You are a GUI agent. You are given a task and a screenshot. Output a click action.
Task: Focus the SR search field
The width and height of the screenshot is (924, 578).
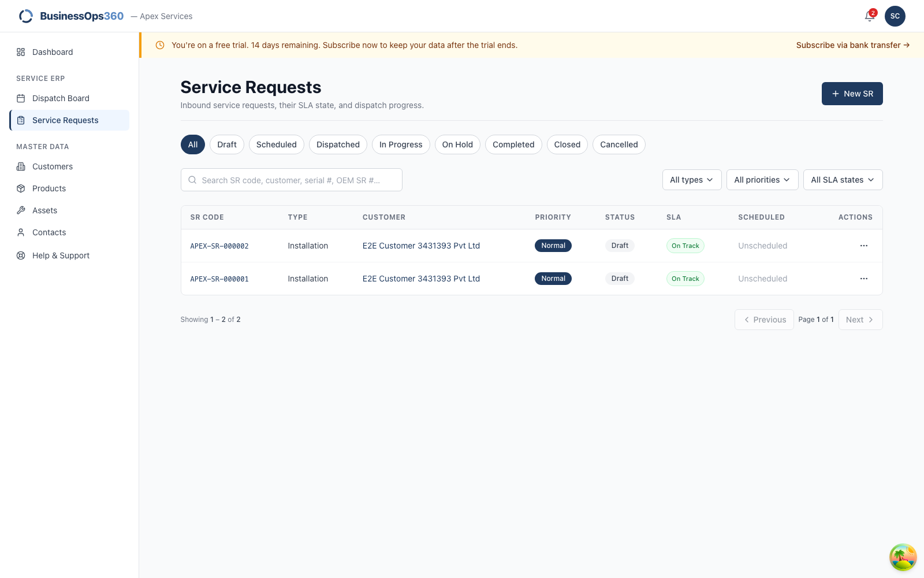point(292,180)
